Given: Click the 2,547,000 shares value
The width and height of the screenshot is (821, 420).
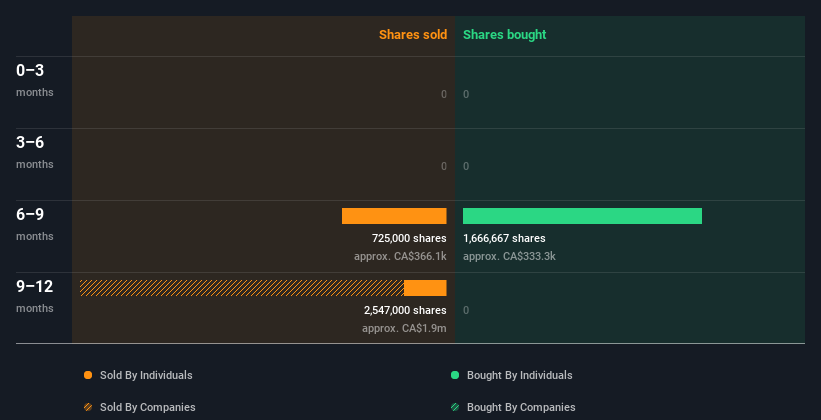Looking at the screenshot, I should coord(405,310).
